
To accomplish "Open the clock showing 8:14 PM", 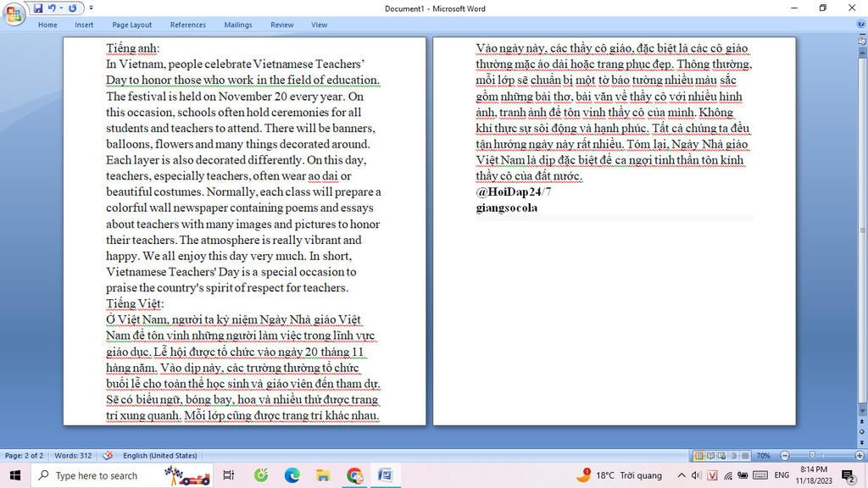I will coord(814,475).
